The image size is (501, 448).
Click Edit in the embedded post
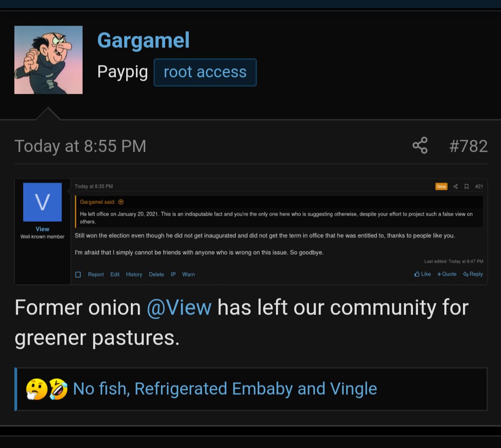coord(115,275)
